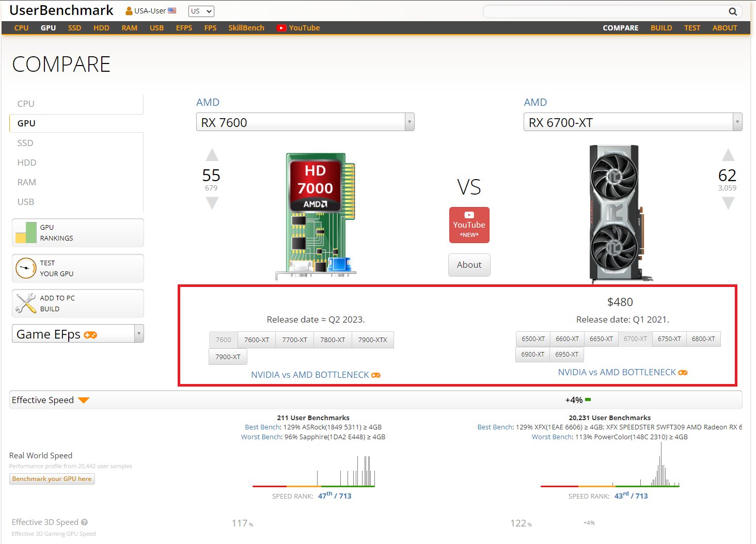756x544 pixels.
Task: Click the $480 price link
Action: (620, 302)
